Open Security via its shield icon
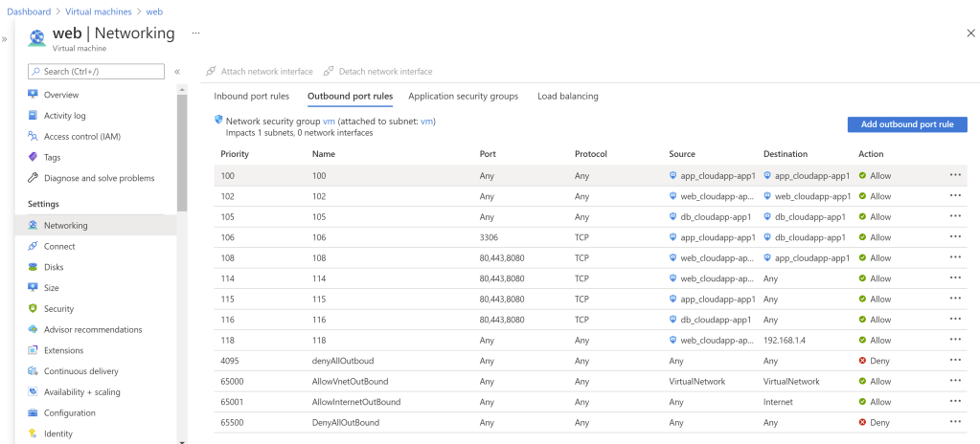The width and height of the screenshot is (980, 444). click(x=33, y=309)
